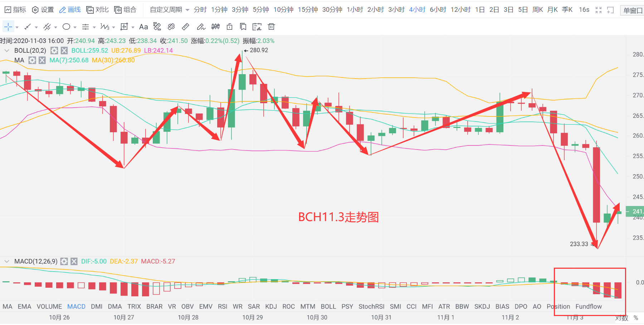The image size is (644, 325).
Task: Open MACD indicator settings gear
Action: (x=64, y=262)
